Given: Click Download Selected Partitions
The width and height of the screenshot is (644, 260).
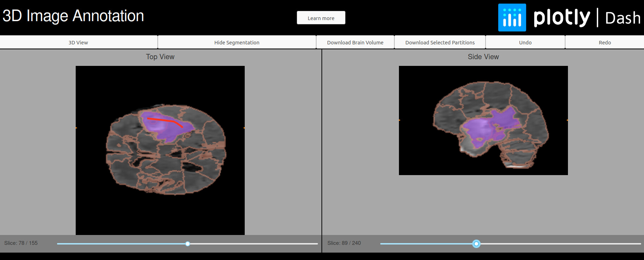Looking at the screenshot, I should [x=440, y=42].
